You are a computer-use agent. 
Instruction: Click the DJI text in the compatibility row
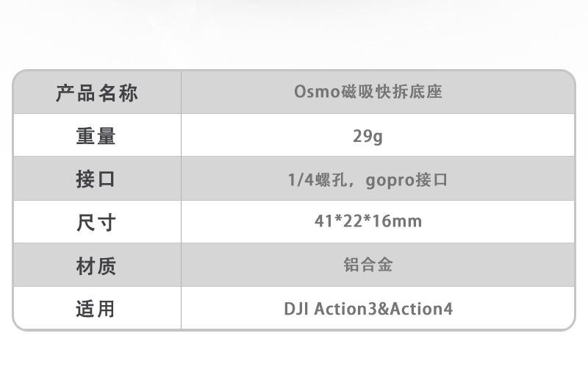(295, 308)
